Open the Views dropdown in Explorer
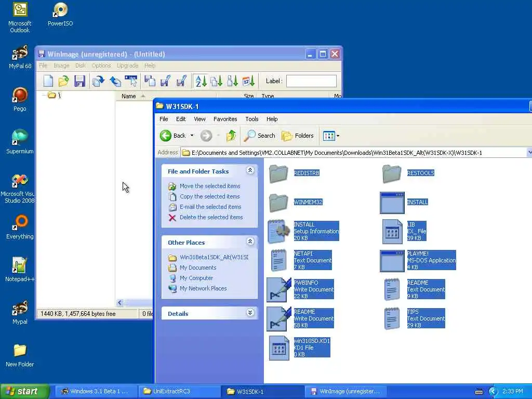Screen dimensions: 532x399 [x=331, y=136]
